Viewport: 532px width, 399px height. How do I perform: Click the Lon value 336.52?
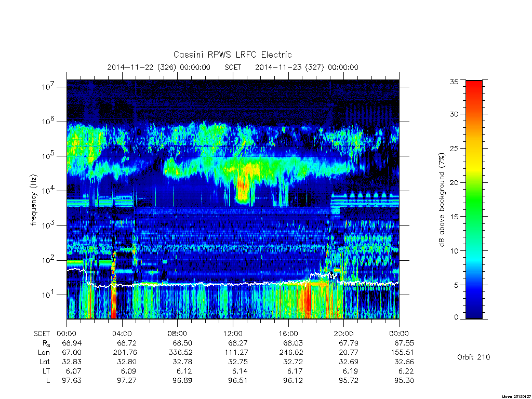tap(180, 353)
